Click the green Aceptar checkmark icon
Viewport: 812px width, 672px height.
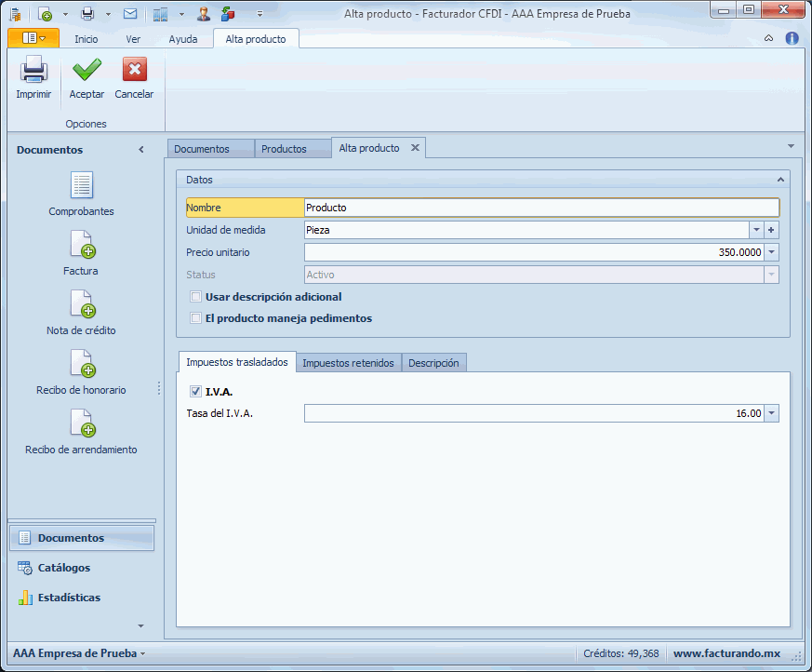pos(87,71)
